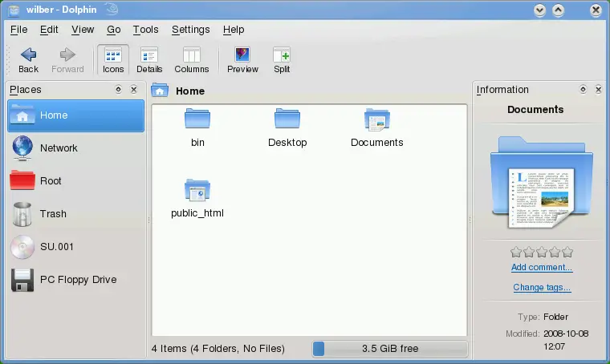
Task: Click the Add comment link
Action: point(542,268)
